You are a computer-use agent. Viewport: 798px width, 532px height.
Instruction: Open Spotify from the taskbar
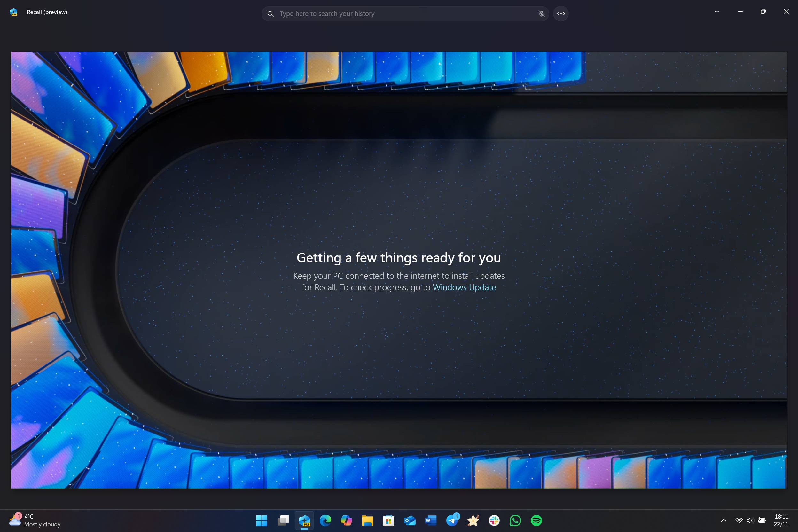536,520
